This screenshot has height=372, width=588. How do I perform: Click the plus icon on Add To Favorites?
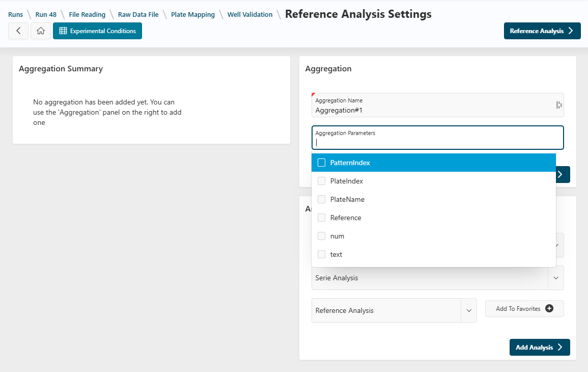coord(549,308)
